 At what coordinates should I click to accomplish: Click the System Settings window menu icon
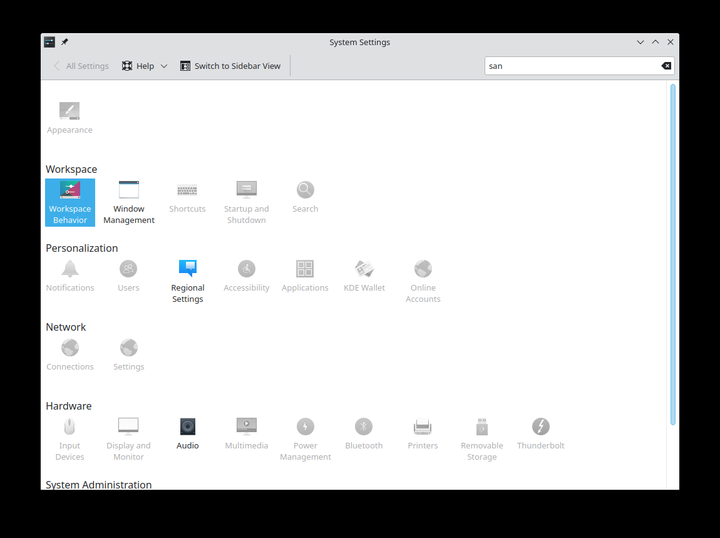click(x=50, y=42)
